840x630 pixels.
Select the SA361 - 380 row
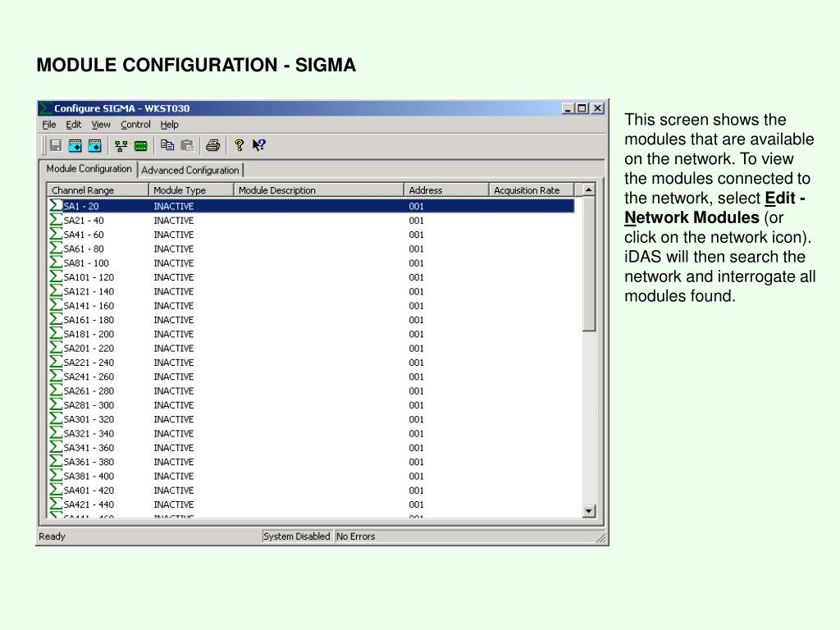pos(311,462)
